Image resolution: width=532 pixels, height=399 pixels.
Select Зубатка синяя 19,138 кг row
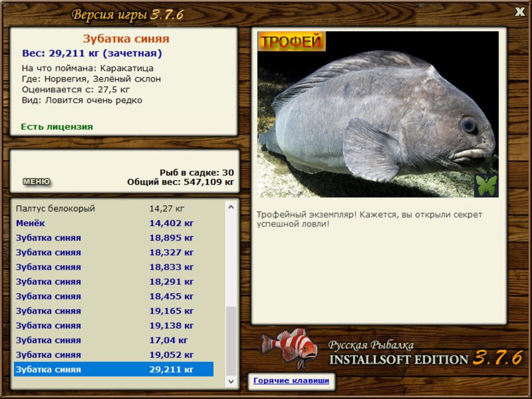114,325
